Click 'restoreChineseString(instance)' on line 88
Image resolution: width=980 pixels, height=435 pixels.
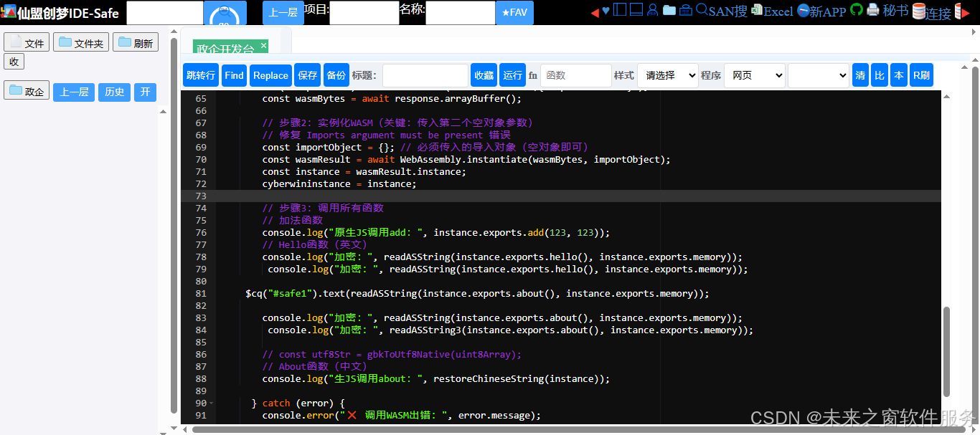coord(519,379)
